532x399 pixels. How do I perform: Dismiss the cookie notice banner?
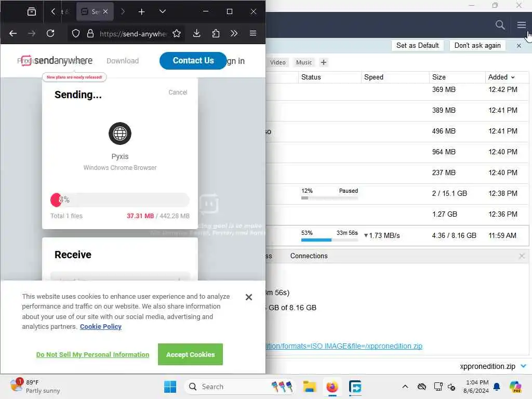[x=248, y=297]
